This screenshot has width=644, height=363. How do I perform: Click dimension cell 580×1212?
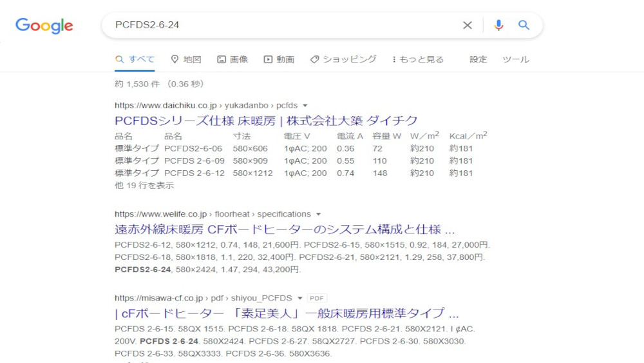click(252, 173)
